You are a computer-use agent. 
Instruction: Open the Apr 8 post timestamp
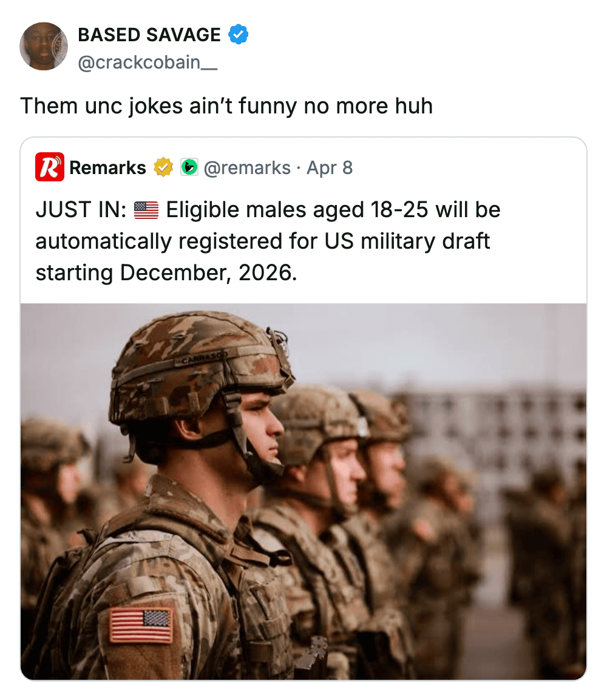(330, 168)
